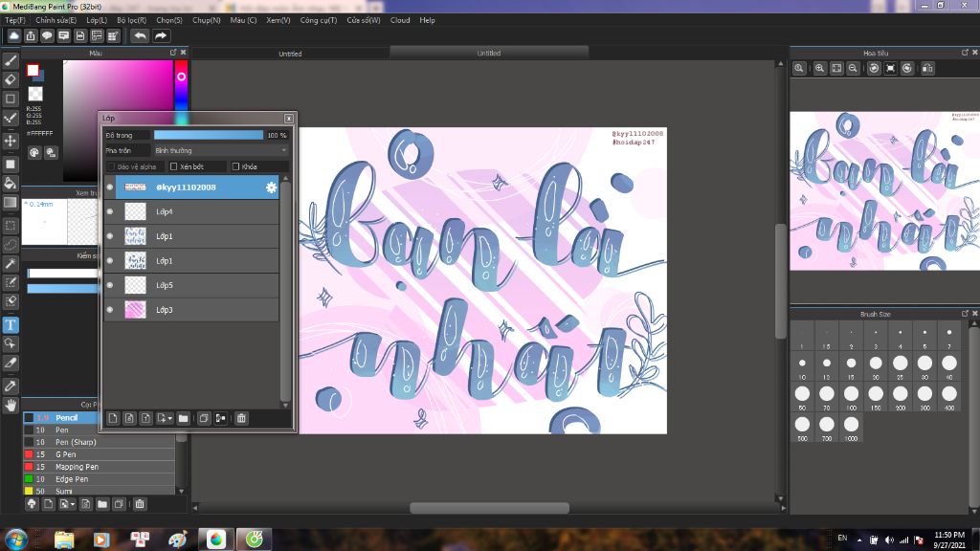Open File Explorer from taskbar

coord(64,540)
